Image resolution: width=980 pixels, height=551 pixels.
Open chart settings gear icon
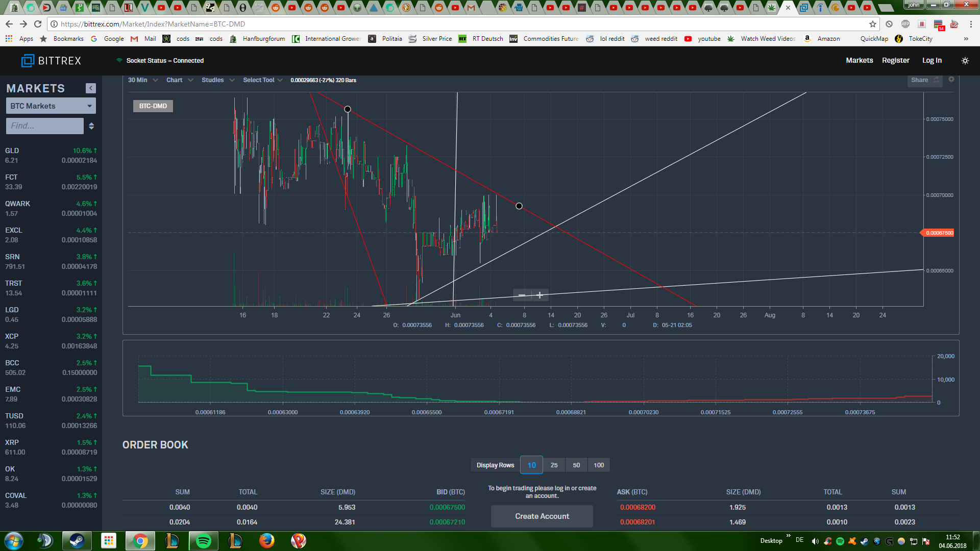951,80
